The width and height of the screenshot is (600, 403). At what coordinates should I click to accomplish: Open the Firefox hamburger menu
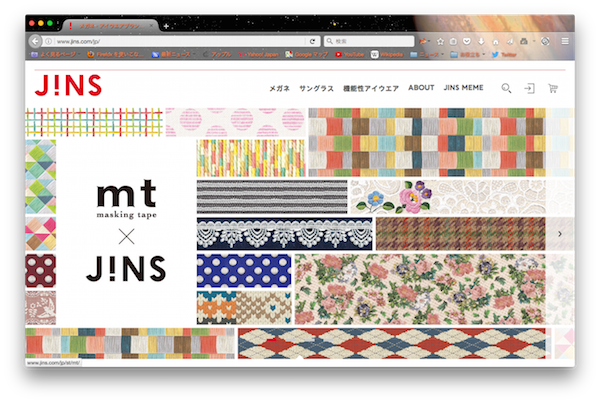(565, 41)
